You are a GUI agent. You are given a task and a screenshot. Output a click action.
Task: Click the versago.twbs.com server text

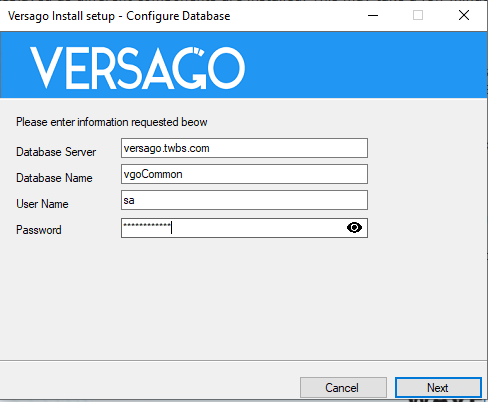click(166, 148)
